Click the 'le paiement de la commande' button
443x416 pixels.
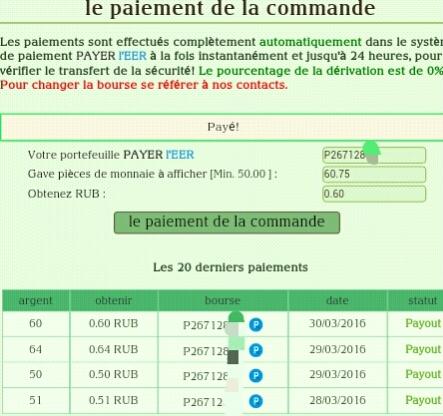coord(227,222)
